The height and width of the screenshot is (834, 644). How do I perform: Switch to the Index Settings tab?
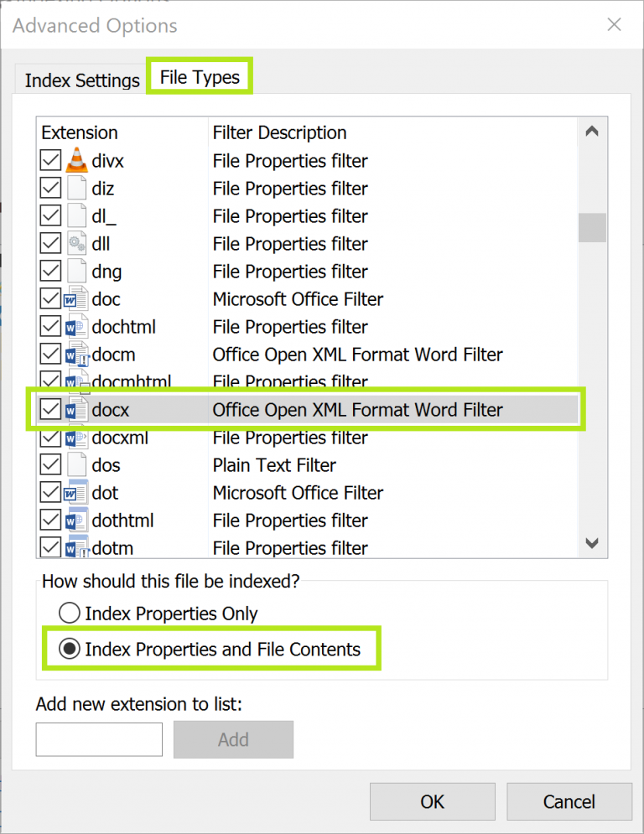[82, 80]
